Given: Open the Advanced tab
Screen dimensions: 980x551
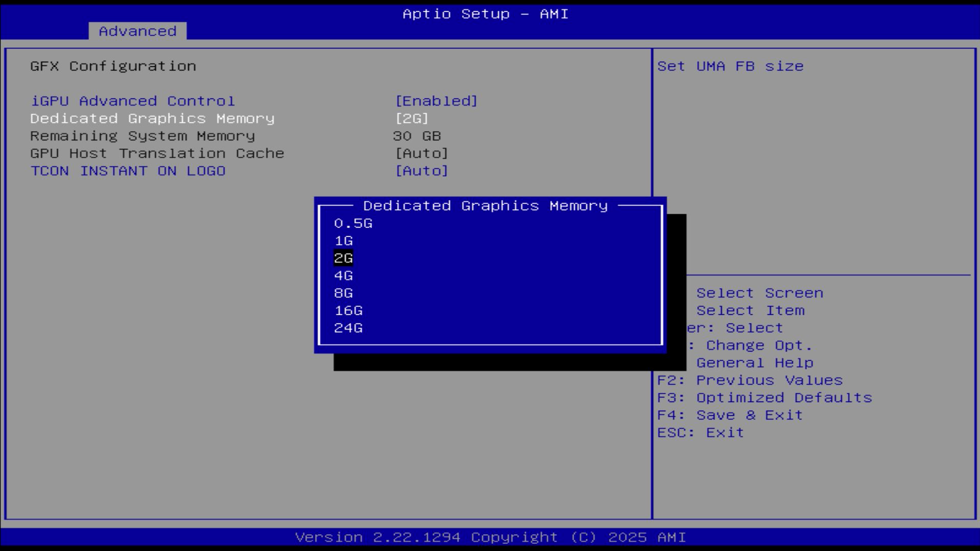Looking at the screenshot, I should (137, 31).
